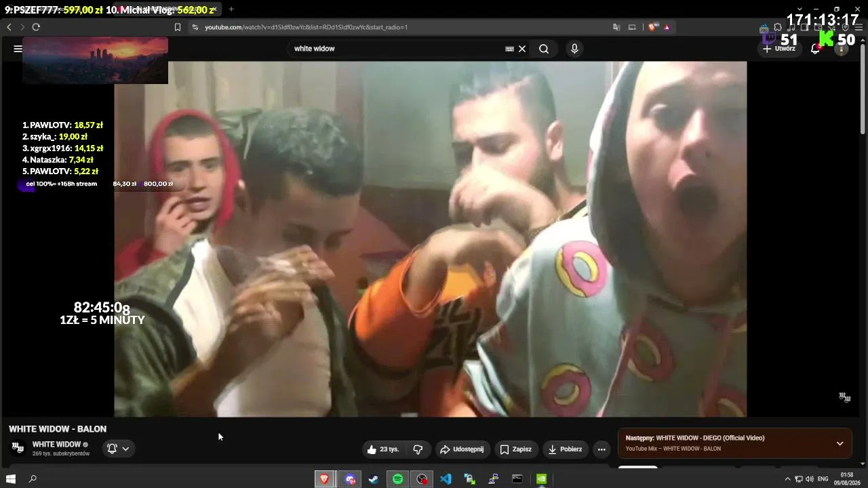
Task: Open a new browser tab with plus
Action: tap(231, 9)
